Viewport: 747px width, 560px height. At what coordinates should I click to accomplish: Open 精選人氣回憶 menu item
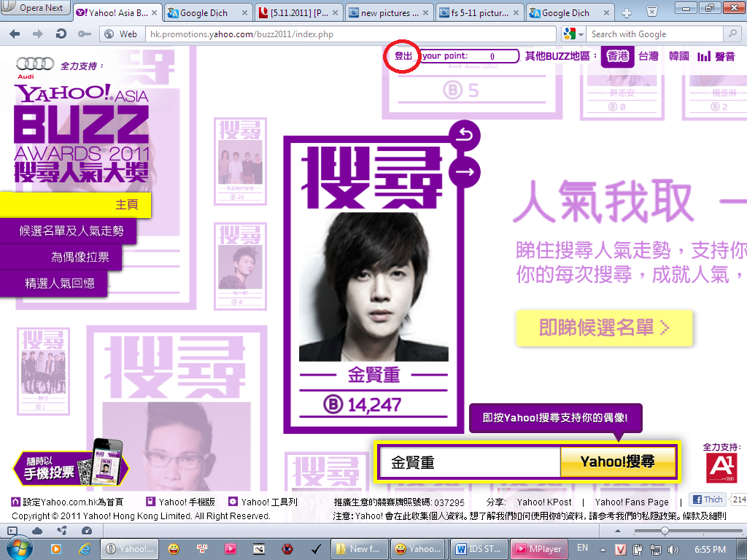point(53,284)
